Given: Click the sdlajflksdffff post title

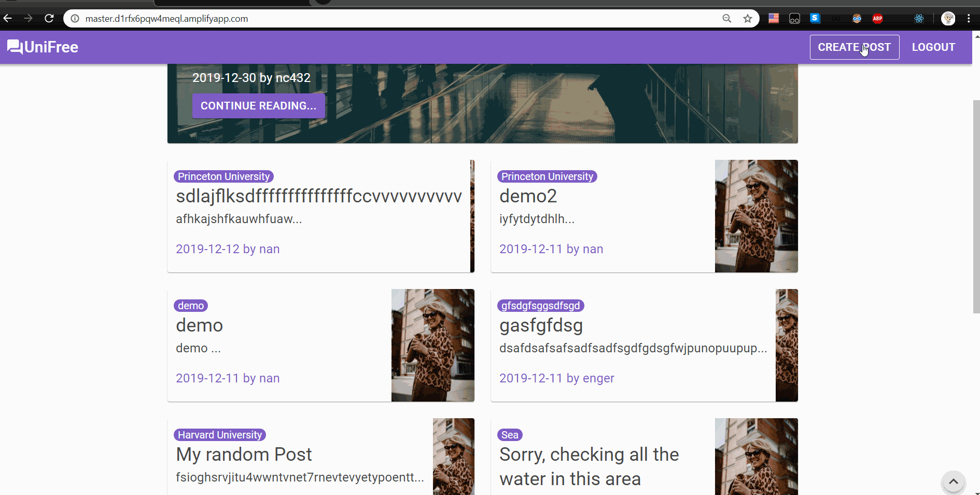Looking at the screenshot, I should [x=319, y=196].
